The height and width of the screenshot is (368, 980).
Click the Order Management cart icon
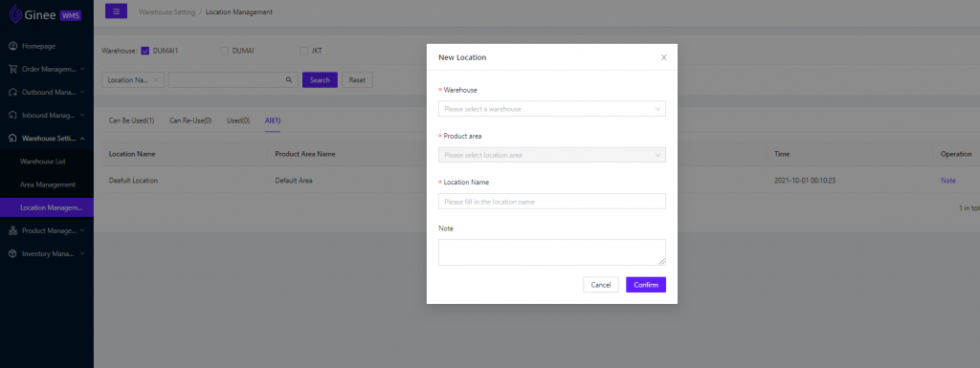coord(13,69)
